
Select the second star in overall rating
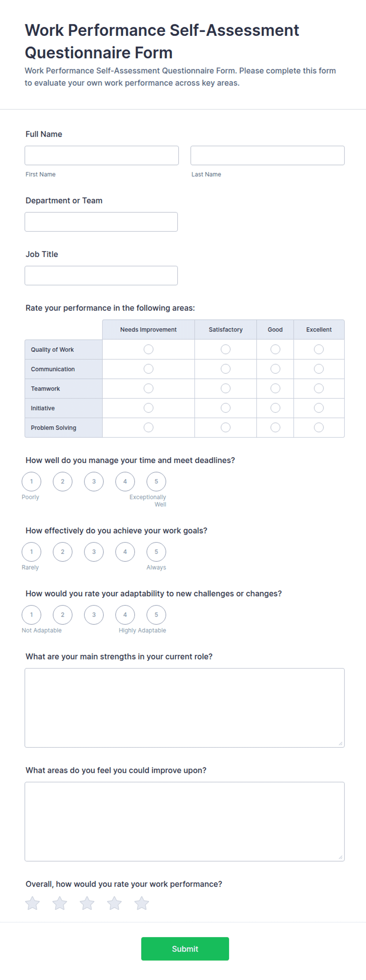click(x=60, y=903)
